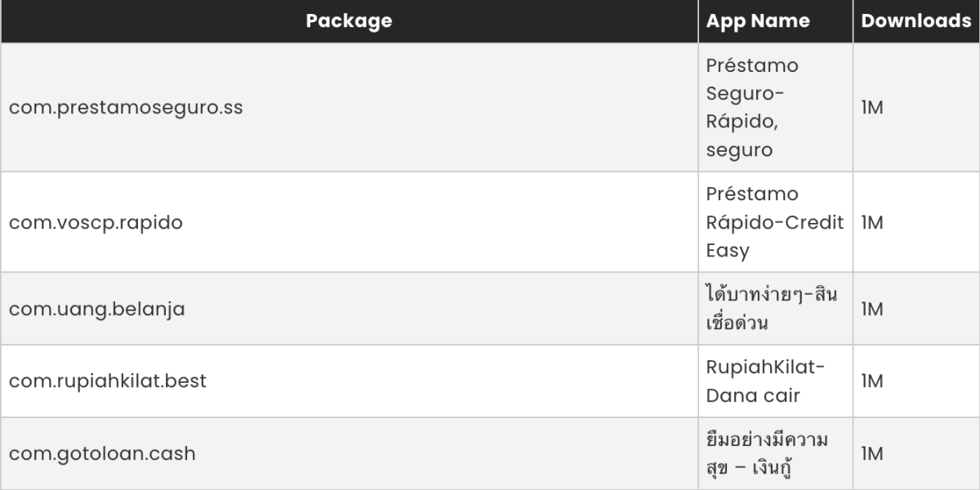Click the RupiahKilat-Dana cair app name
Viewport: 980px width, 490px height.
765,381
